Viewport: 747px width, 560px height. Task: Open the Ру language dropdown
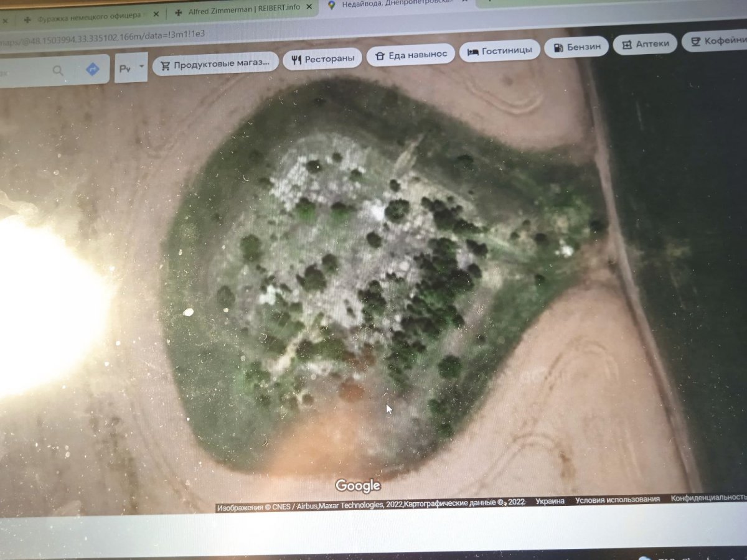point(131,67)
